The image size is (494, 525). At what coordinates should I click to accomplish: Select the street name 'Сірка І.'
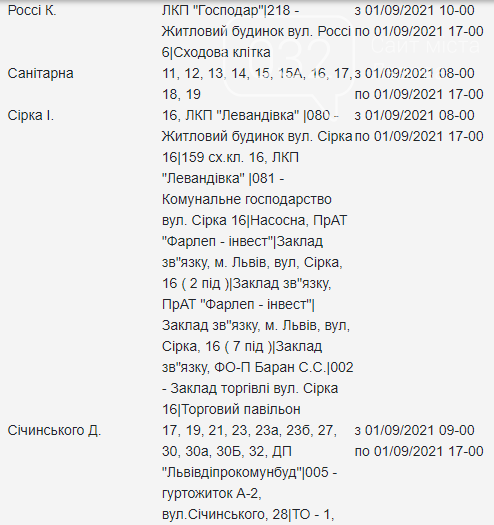[31, 115]
